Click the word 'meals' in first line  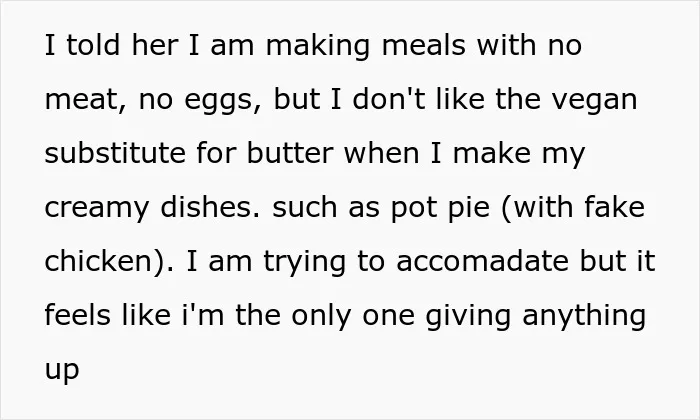[424, 45]
